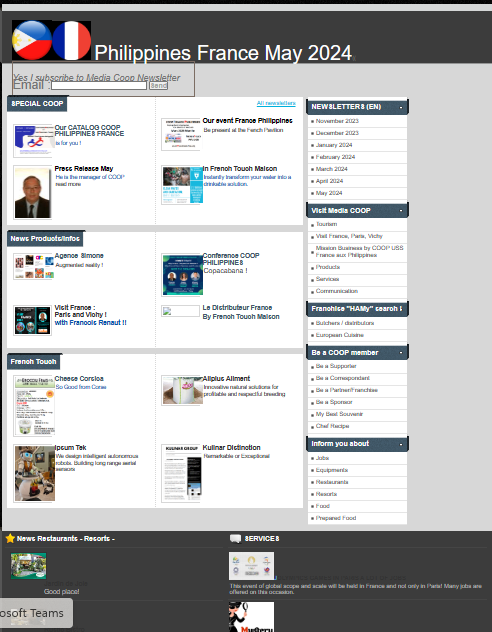Click the Philippines flag icon
This screenshot has height=632, width=492.
click(x=32, y=40)
